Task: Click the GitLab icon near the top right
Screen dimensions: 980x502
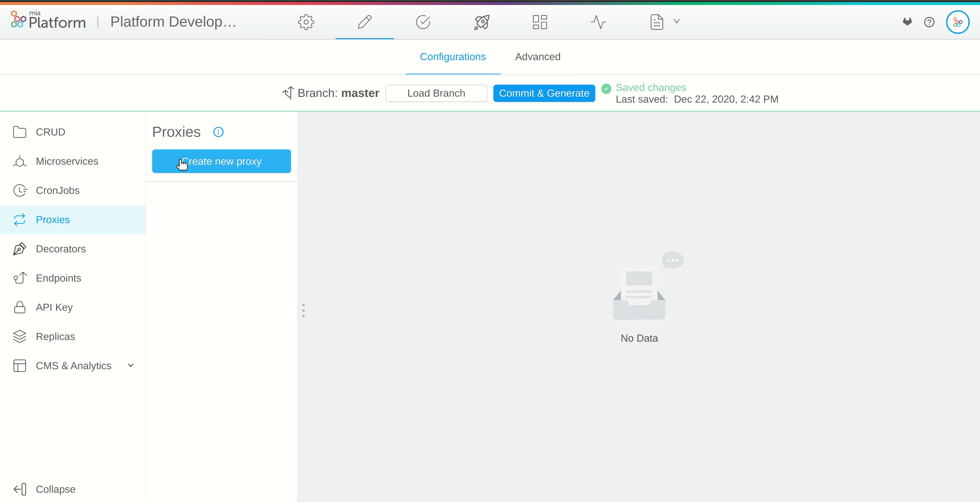Action: pyautogui.click(x=907, y=22)
